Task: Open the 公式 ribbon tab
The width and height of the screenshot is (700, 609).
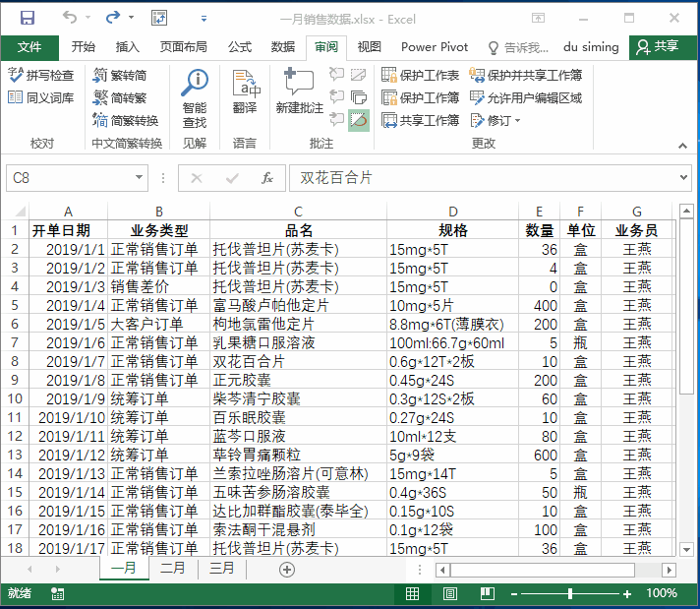Action: click(240, 47)
